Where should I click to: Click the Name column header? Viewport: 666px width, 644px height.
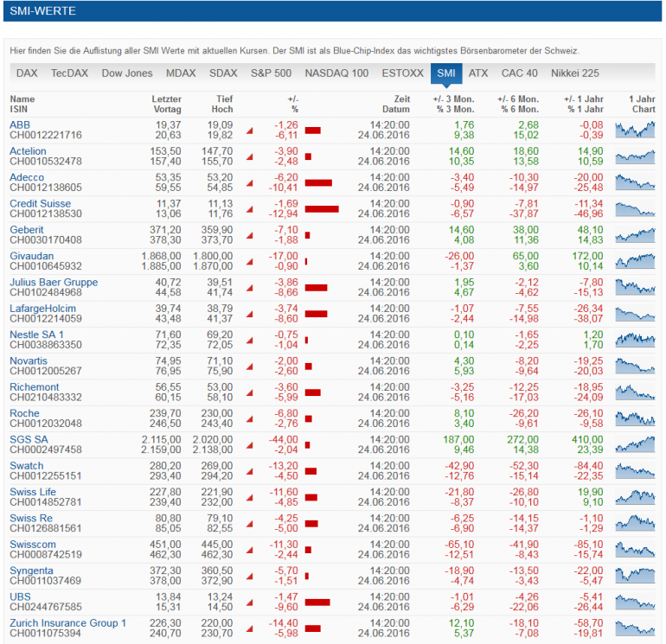[x=22, y=99]
